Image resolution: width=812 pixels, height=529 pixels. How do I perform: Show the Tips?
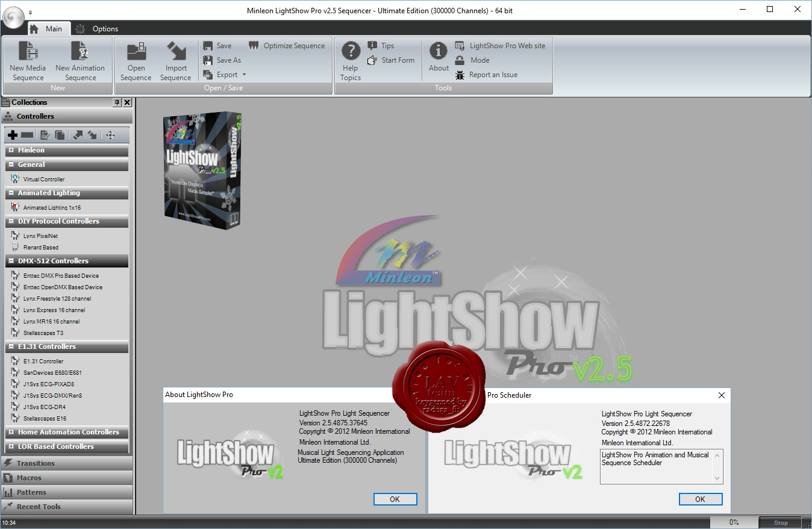[x=381, y=46]
